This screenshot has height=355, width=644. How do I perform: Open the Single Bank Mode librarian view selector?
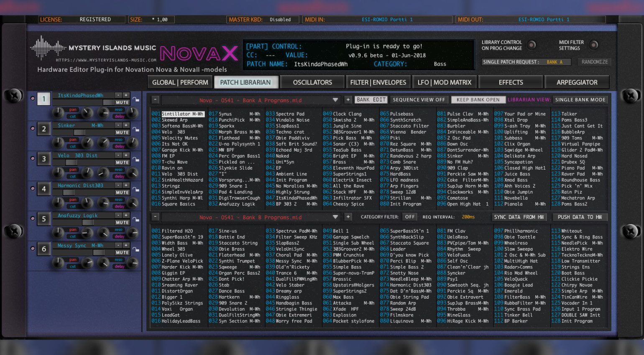(x=580, y=100)
